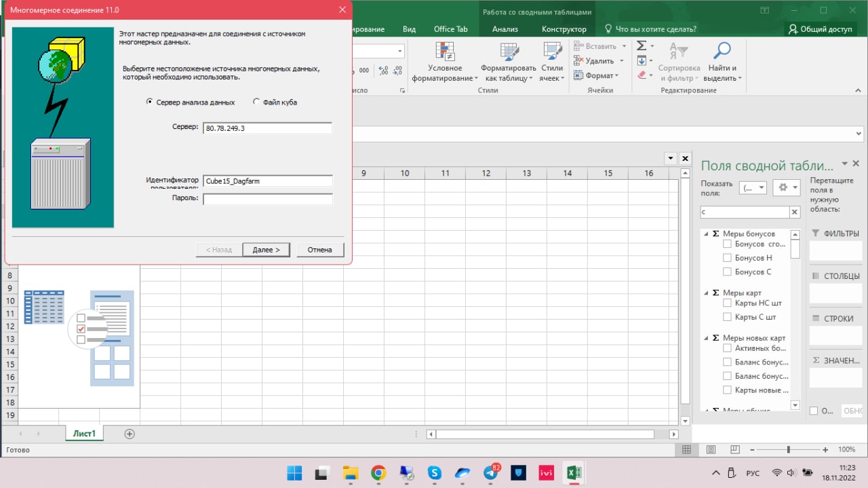Screen dimensions: 868x488
Task: Click the add new sheet plus icon
Action: pos(130,434)
